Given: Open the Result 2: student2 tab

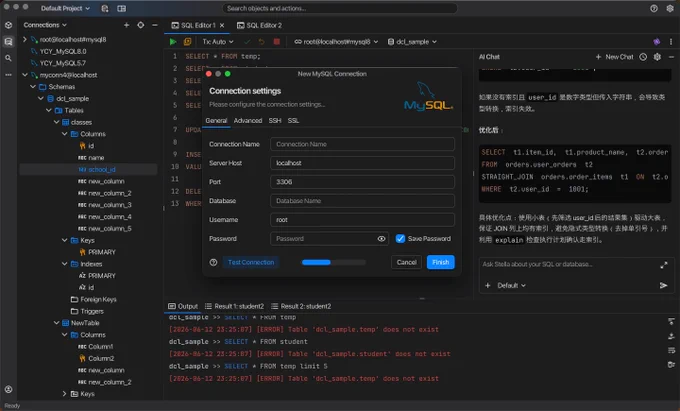Looking at the screenshot, I should 301,306.
